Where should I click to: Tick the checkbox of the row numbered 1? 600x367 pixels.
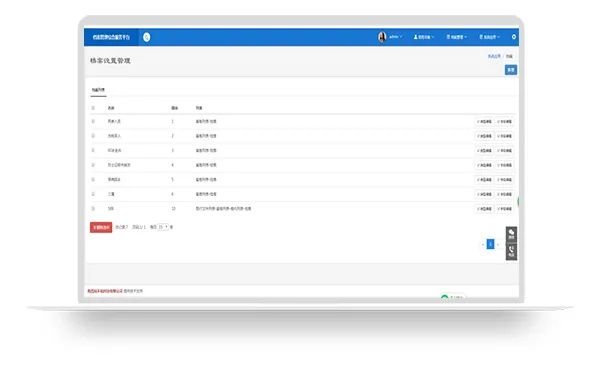pyautogui.click(x=93, y=121)
